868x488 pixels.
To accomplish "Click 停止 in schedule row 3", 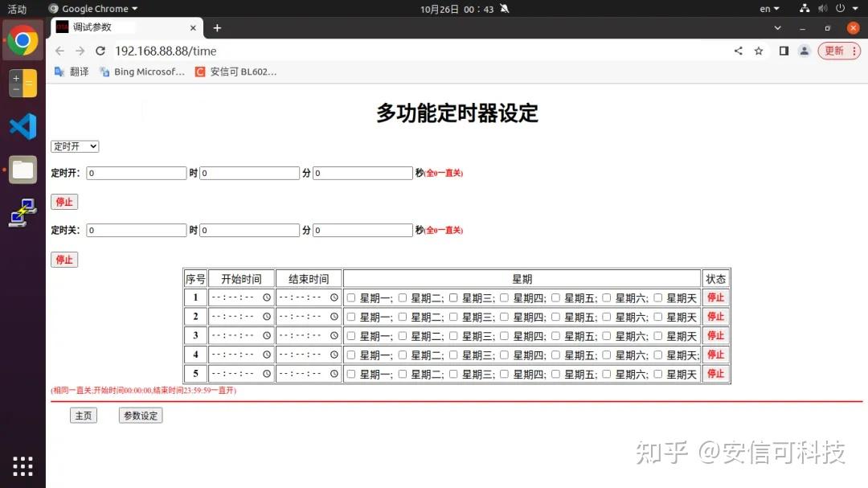I will pyautogui.click(x=716, y=336).
